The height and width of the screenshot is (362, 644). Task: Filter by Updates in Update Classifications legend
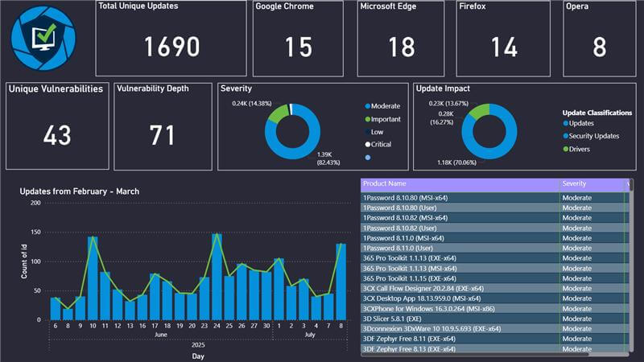[578, 123]
